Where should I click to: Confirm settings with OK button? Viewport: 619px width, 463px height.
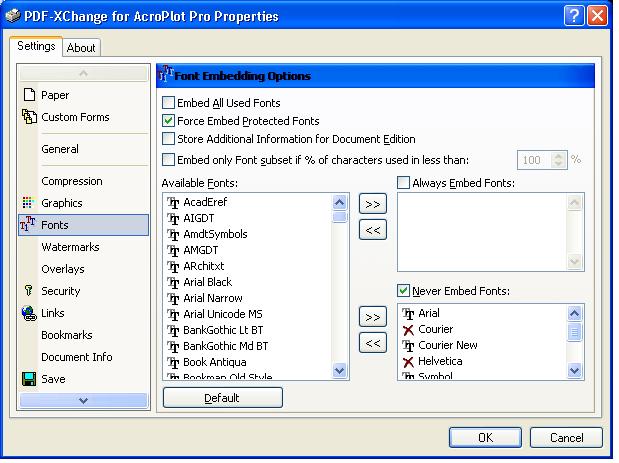pyautogui.click(x=485, y=438)
